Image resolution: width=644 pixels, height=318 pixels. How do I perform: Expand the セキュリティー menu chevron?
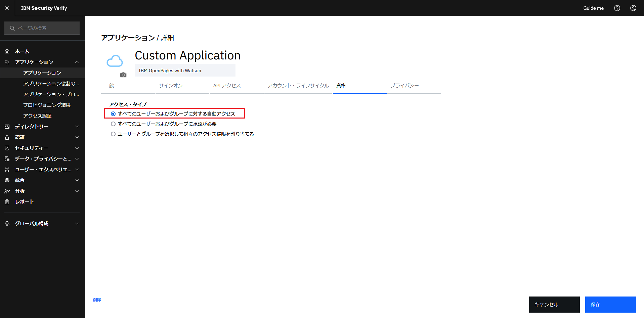point(77,148)
